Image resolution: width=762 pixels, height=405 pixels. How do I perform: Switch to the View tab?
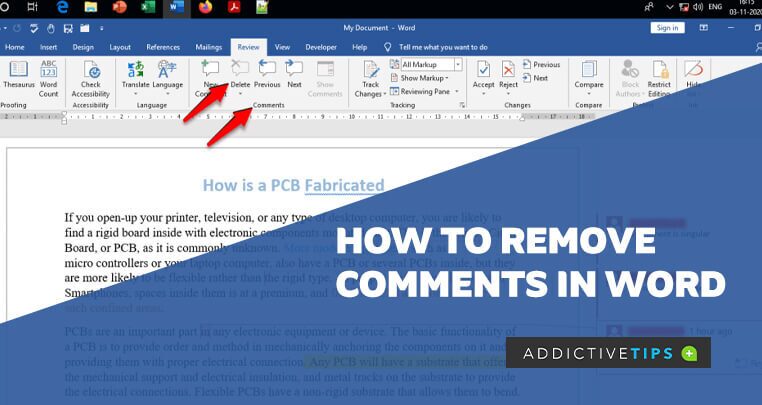point(283,47)
